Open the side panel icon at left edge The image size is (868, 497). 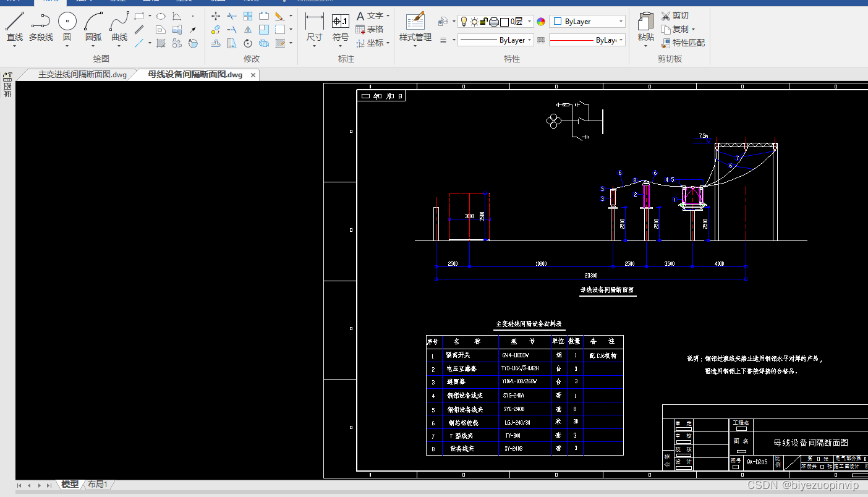(x=7, y=77)
